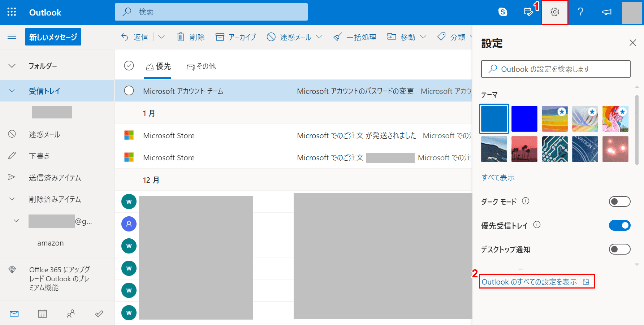Screen dimensions: 644x325
Task: Select the mountain landscape theme
Action: 494,149
